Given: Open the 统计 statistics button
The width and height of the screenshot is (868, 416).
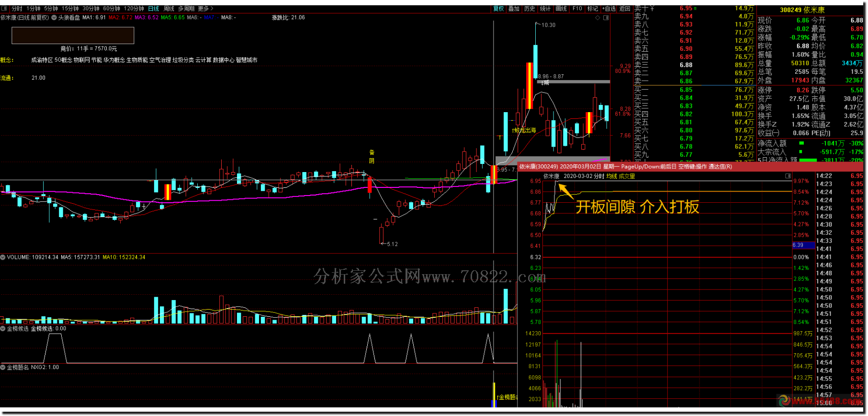Looking at the screenshot, I should pos(545,9).
